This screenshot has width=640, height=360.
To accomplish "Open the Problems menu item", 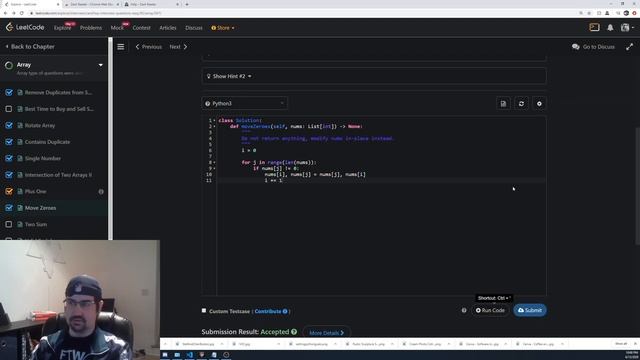I will point(91,28).
